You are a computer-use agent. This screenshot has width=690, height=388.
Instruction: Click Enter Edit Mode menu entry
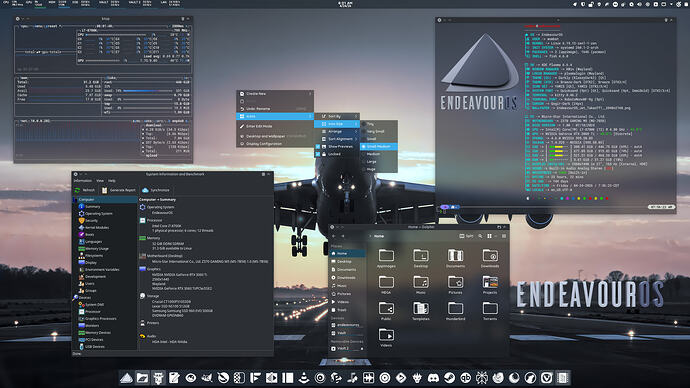pyautogui.click(x=275, y=126)
